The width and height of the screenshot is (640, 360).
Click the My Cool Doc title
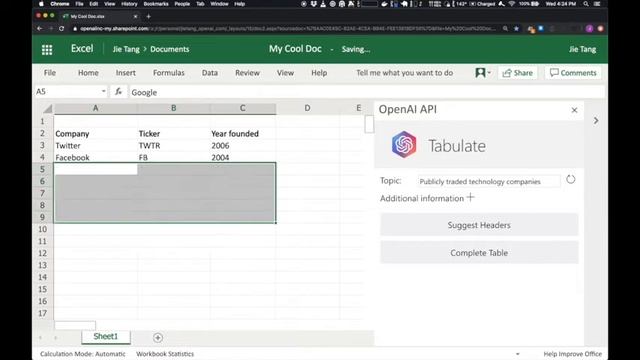pyautogui.click(x=295, y=49)
